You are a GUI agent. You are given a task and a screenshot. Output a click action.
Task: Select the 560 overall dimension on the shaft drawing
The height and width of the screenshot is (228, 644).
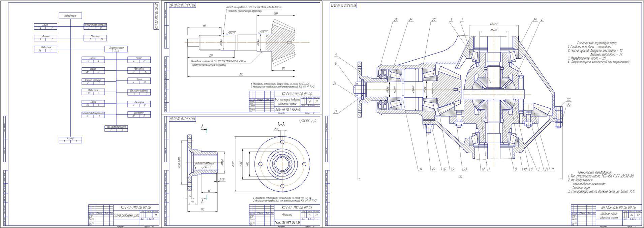click(x=241, y=74)
